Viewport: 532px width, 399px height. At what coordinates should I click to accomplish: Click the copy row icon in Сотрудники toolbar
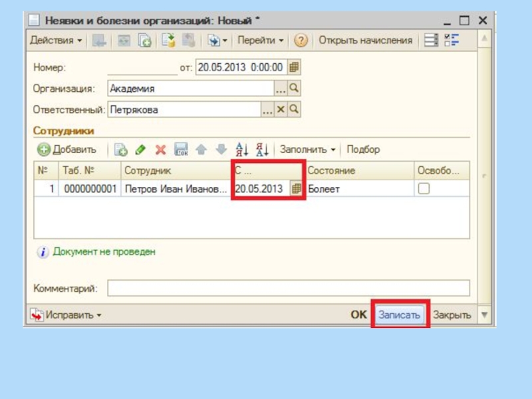click(121, 150)
